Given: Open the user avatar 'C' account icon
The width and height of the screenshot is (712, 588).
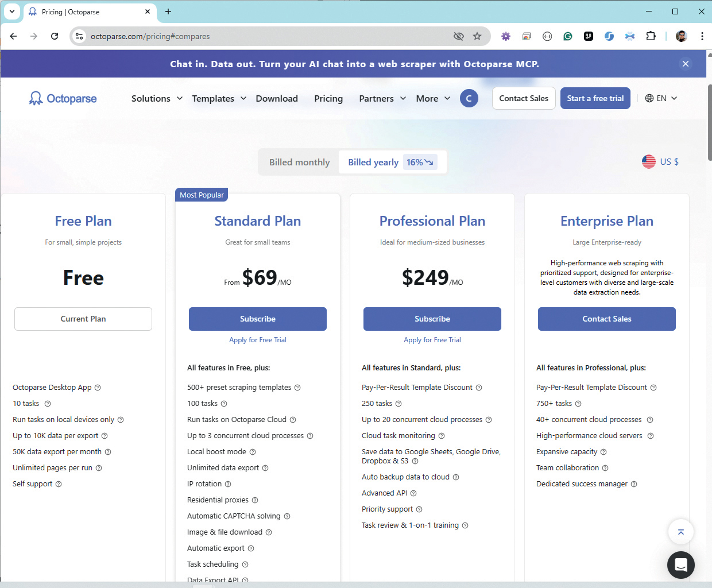Looking at the screenshot, I should (469, 98).
